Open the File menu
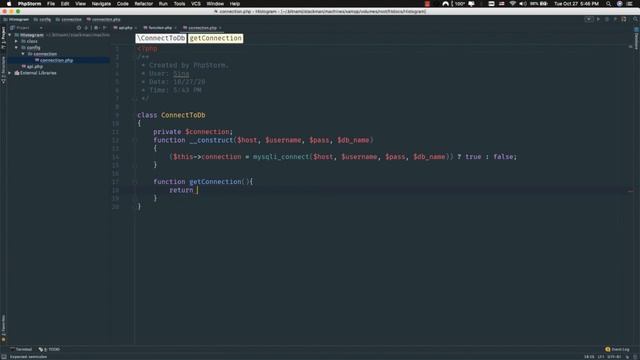 coord(51,4)
